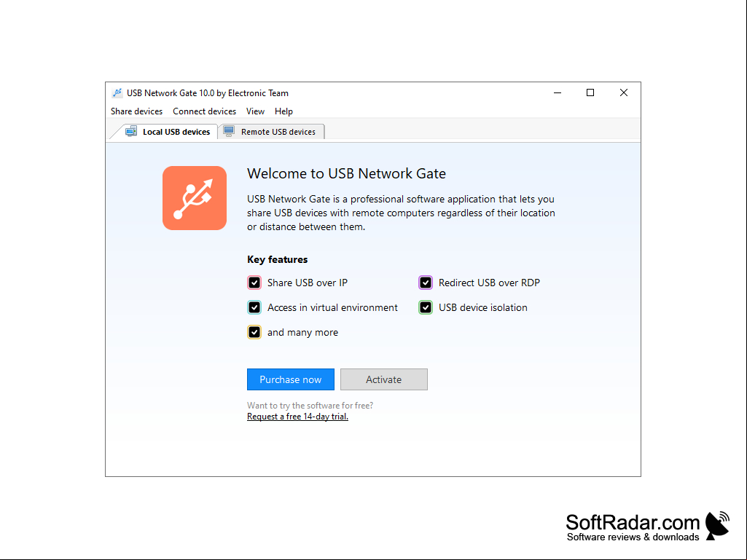This screenshot has width=747, height=560.
Task: Switch to the Remote USB devices tab
Action: [272, 132]
